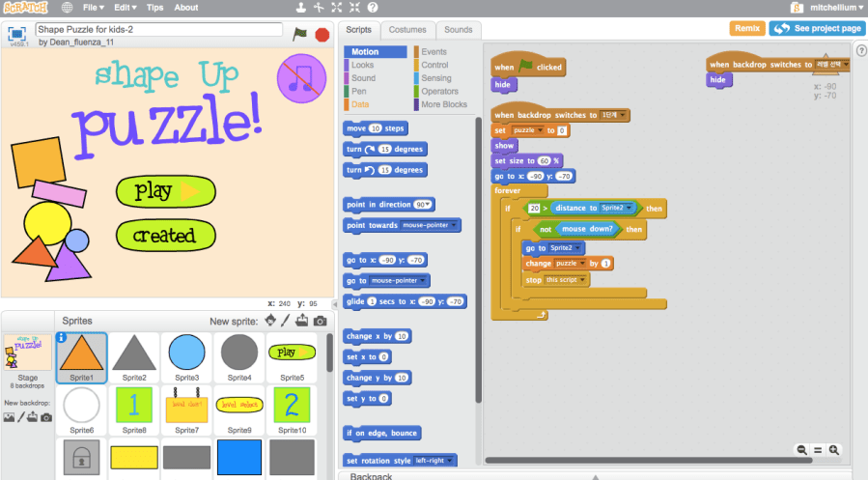Image resolution: width=868 pixels, height=480 pixels.
Task: Zoom in on the scripts area
Action: 834,450
